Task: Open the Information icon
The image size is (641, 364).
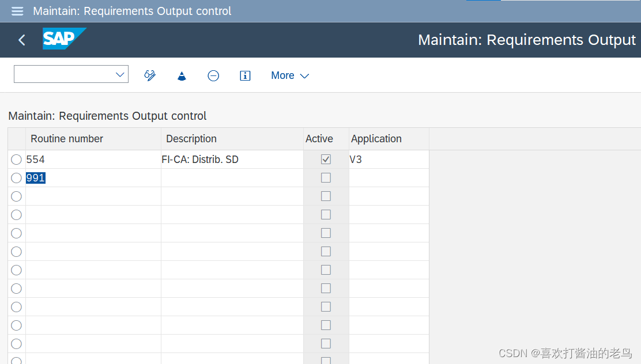Action: click(245, 75)
